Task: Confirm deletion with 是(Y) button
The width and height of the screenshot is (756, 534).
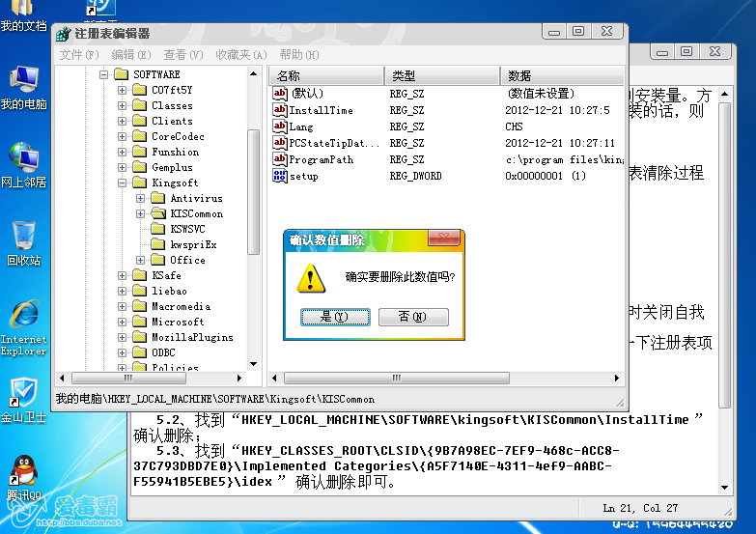Action: (335, 317)
